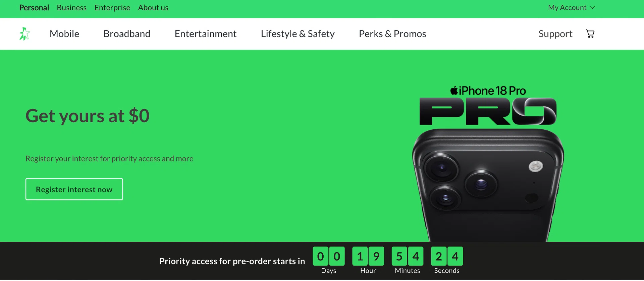Click the StarHub green star logo
Image resolution: width=644 pixels, height=281 pixels.
[24, 34]
